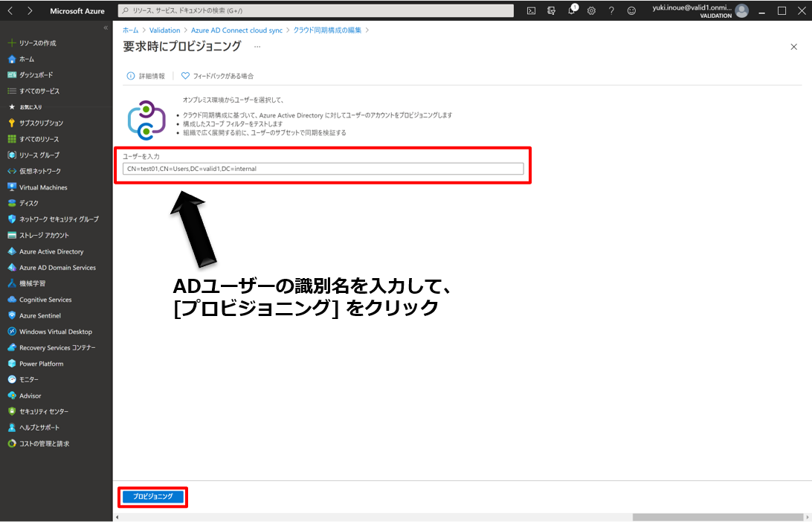Screen dimensions: 812x522
Task: Open feedback smiley icon
Action: 631,10
